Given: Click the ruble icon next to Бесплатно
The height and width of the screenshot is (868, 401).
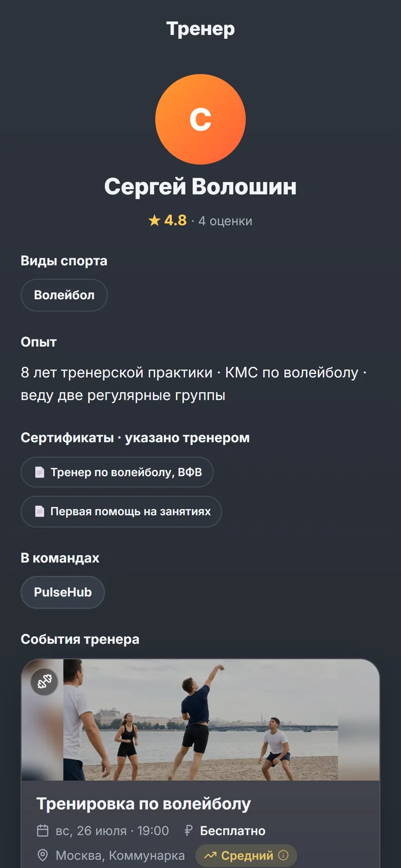Looking at the screenshot, I should (188, 830).
